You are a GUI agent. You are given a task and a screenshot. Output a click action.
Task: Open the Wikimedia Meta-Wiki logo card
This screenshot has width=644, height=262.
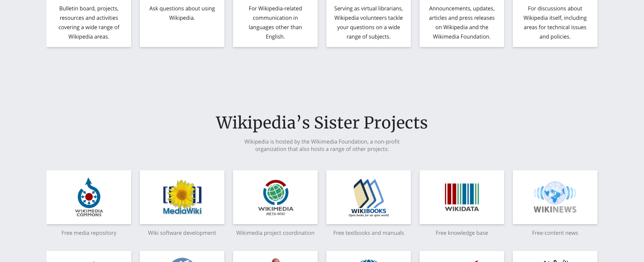(275, 197)
